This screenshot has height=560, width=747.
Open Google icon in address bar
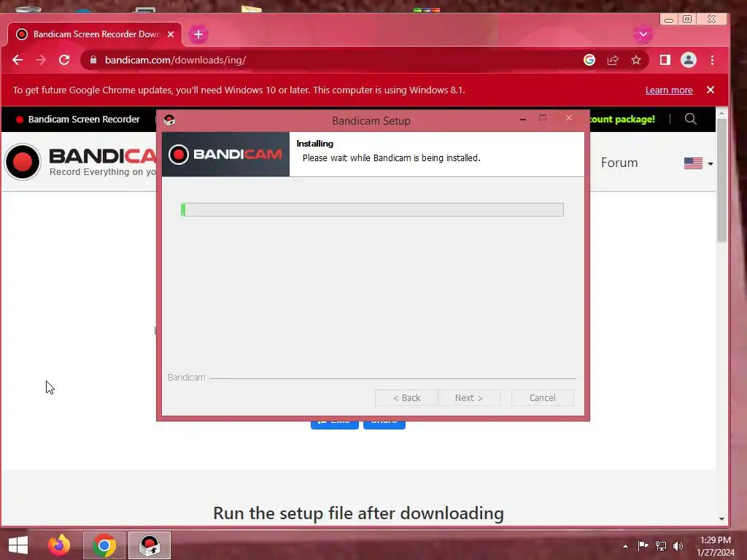click(x=589, y=60)
